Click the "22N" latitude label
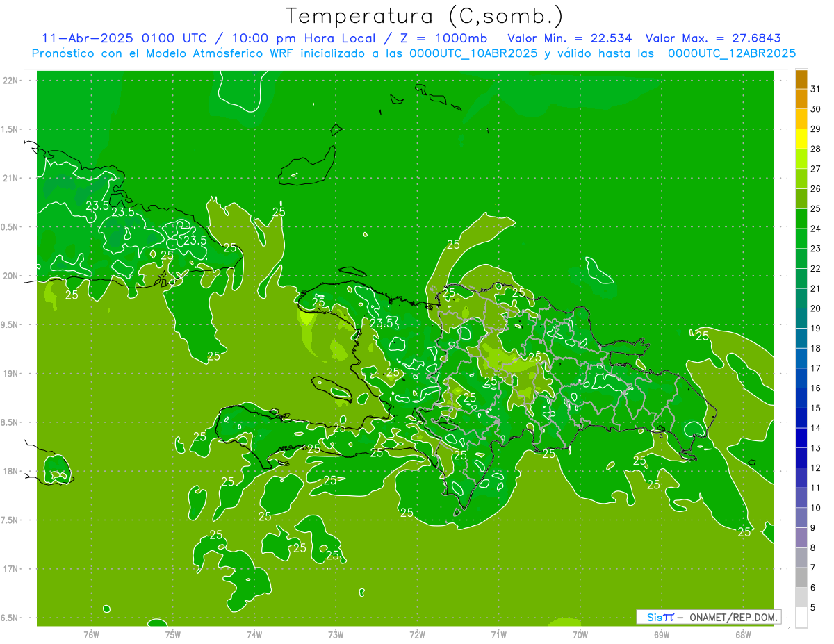The width and height of the screenshot is (834, 644). [10, 81]
